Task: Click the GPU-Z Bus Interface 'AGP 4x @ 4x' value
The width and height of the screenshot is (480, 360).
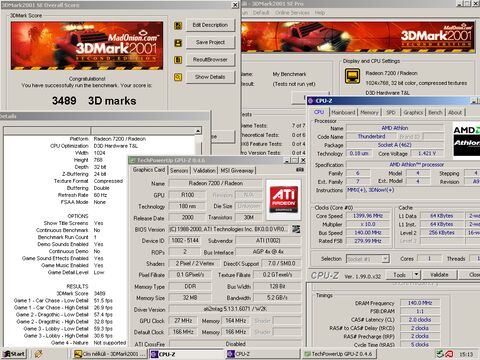Action: click(268, 252)
